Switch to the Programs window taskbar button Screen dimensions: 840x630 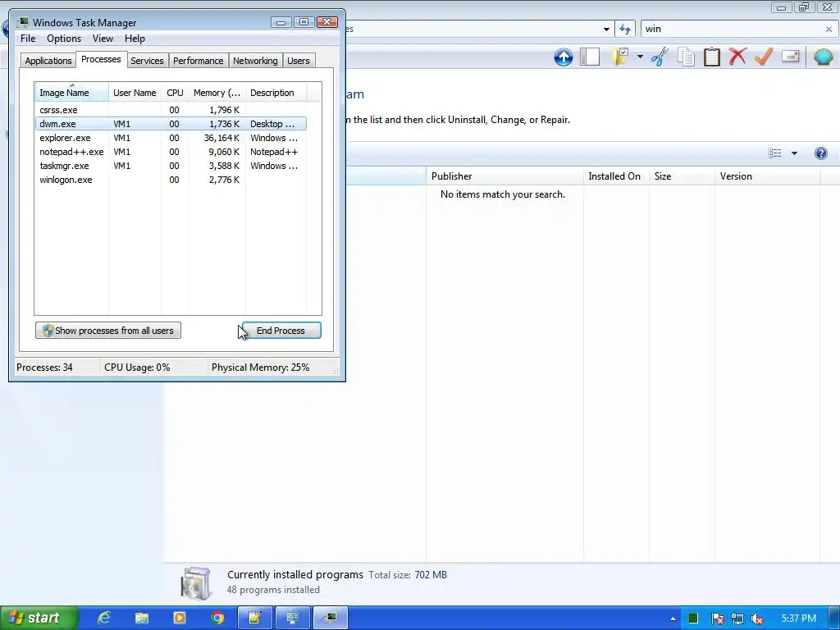293,618
